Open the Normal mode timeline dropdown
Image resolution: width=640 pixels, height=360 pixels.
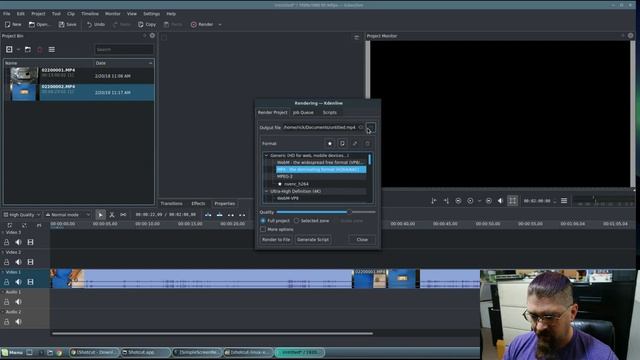(68, 215)
